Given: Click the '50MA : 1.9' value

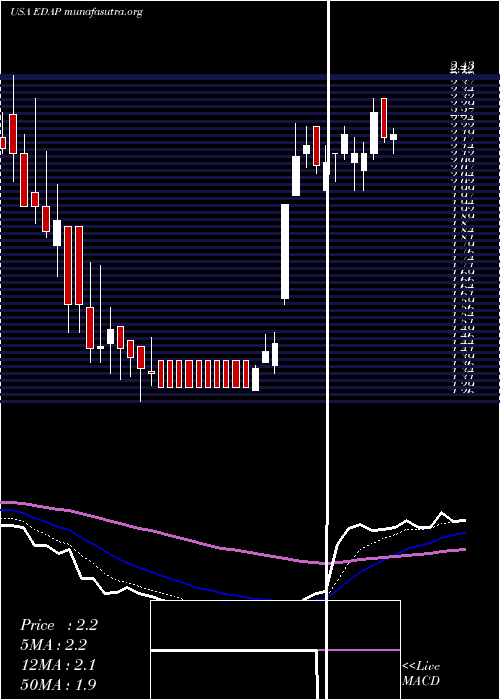Looking at the screenshot, I should tap(58, 684).
